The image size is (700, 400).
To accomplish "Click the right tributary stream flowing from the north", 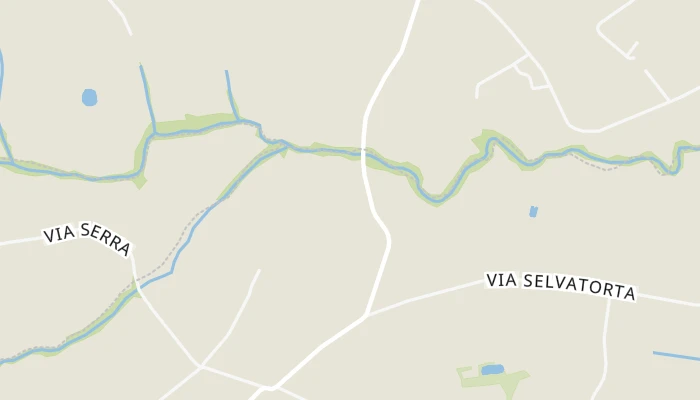I will click(x=232, y=95).
